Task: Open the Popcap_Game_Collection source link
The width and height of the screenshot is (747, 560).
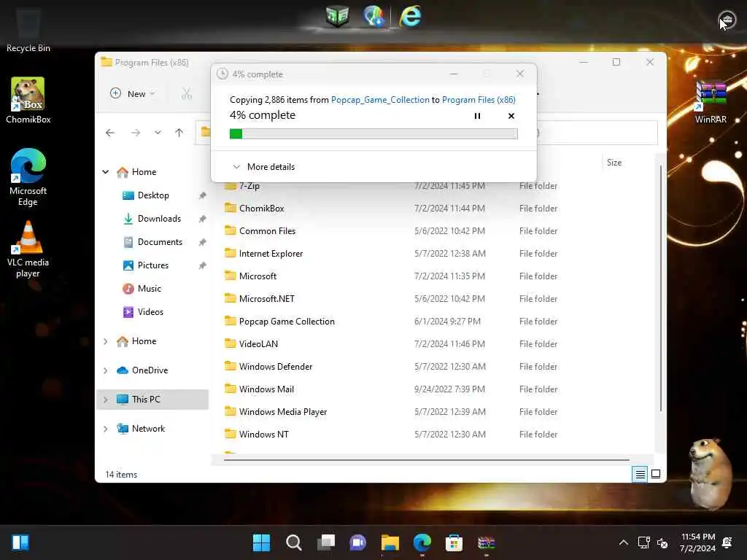Action: (x=380, y=99)
